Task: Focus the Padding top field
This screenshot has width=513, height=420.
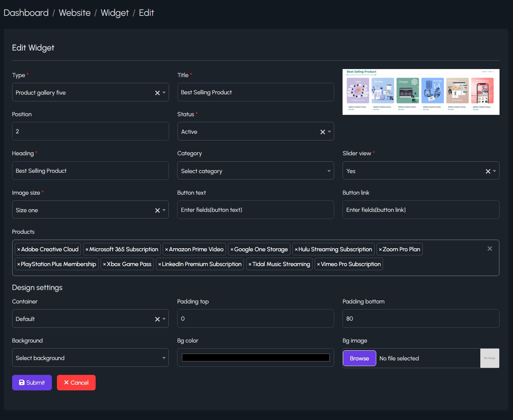Action: pyautogui.click(x=256, y=319)
